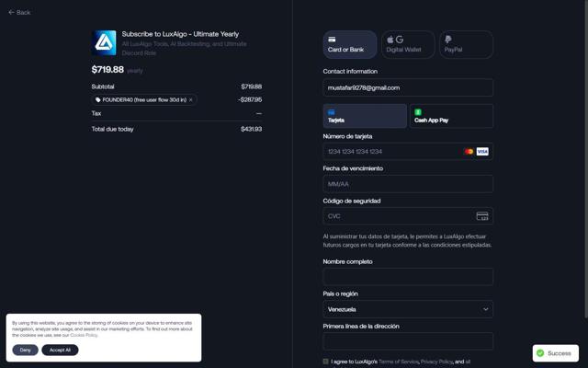Focus the Número de tarjeta field
Image resolution: width=588 pixels, height=368 pixels.
pos(408,152)
